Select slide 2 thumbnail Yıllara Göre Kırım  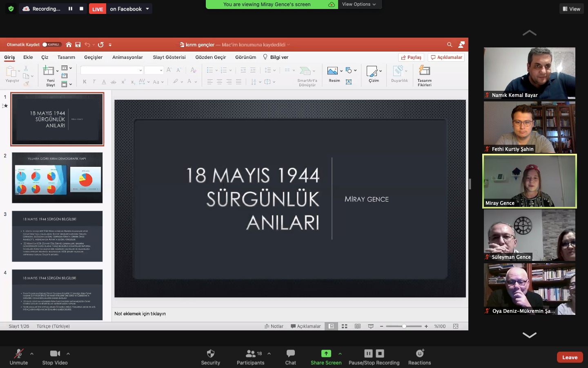pyautogui.click(x=57, y=178)
